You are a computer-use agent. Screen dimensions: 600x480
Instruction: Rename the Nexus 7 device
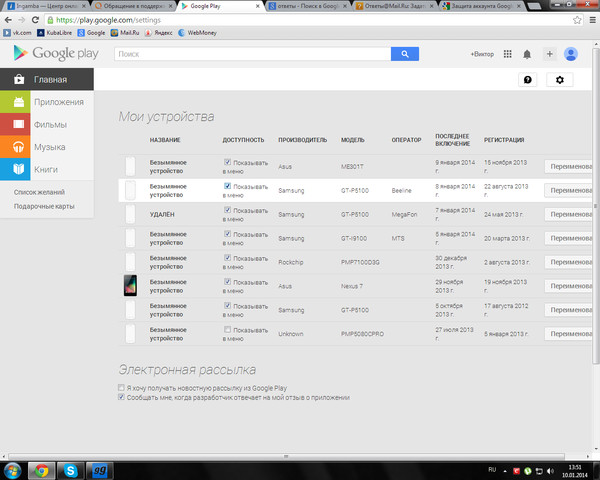pyautogui.click(x=570, y=286)
